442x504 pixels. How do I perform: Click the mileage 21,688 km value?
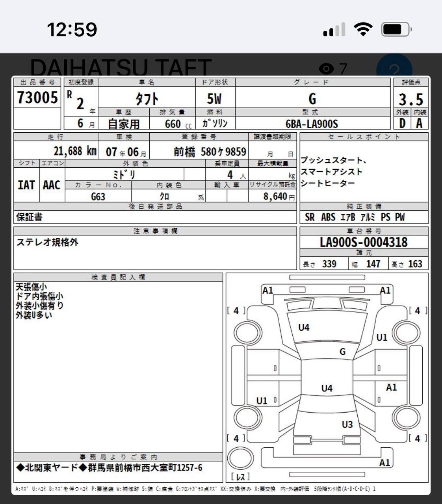click(75, 151)
